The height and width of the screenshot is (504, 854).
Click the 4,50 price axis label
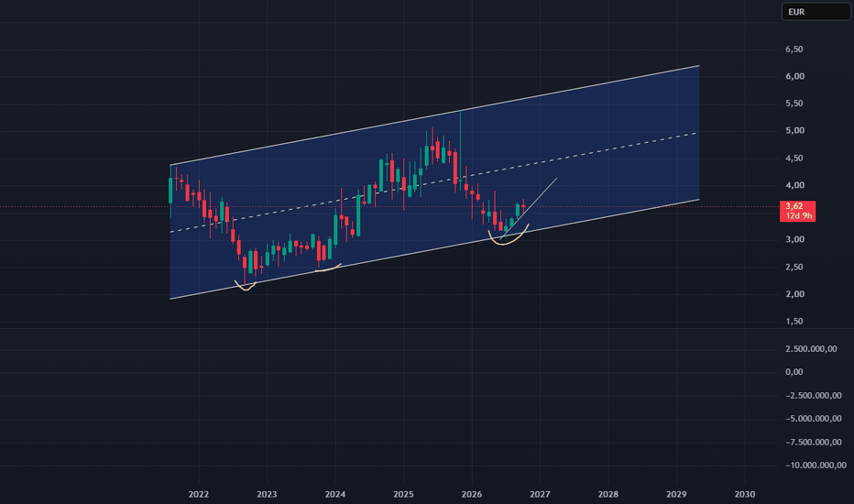[x=794, y=158]
